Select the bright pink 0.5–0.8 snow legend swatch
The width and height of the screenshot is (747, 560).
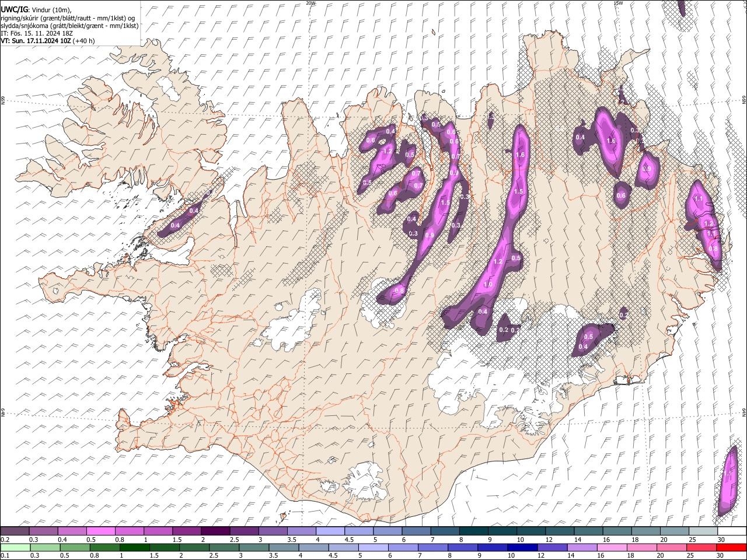[x=101, y=531]
